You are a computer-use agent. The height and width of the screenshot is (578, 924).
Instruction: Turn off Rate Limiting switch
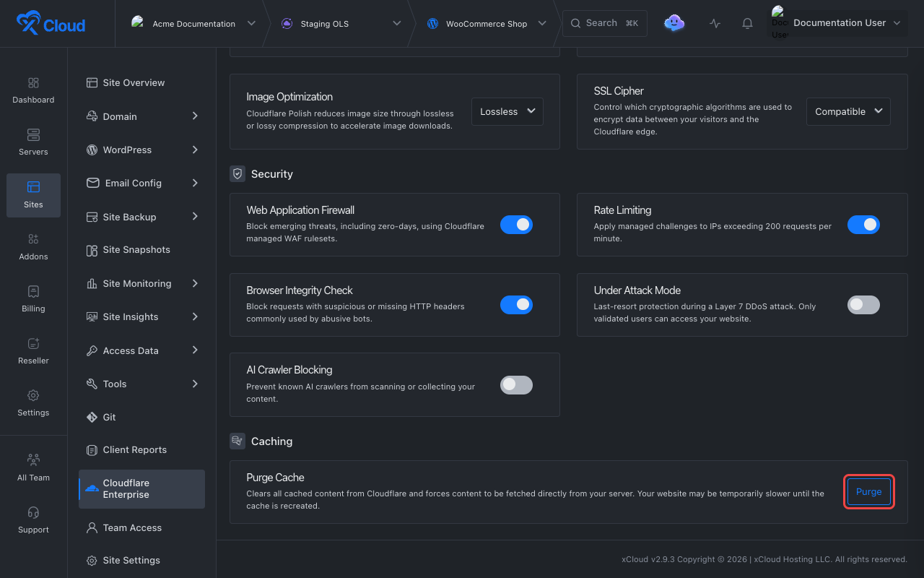pos(863,225)
